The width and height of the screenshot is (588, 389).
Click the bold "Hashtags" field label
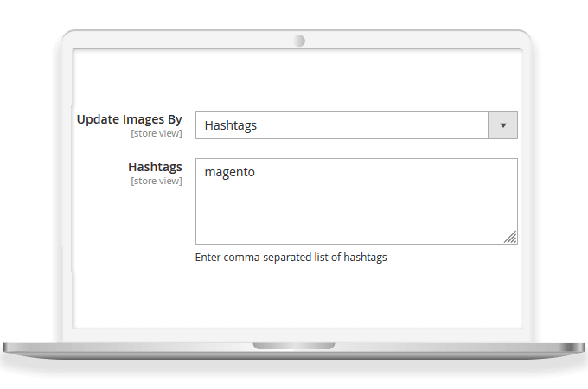pos(155,167)
